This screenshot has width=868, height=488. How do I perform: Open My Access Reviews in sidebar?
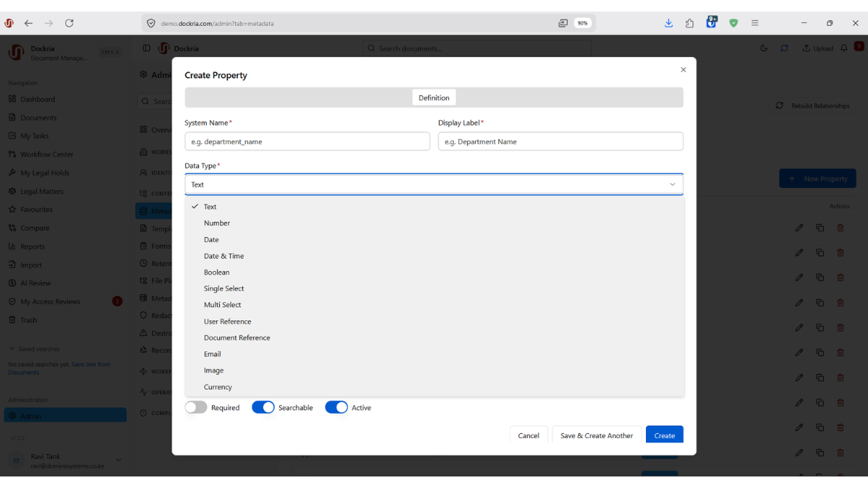coord(65,301)
